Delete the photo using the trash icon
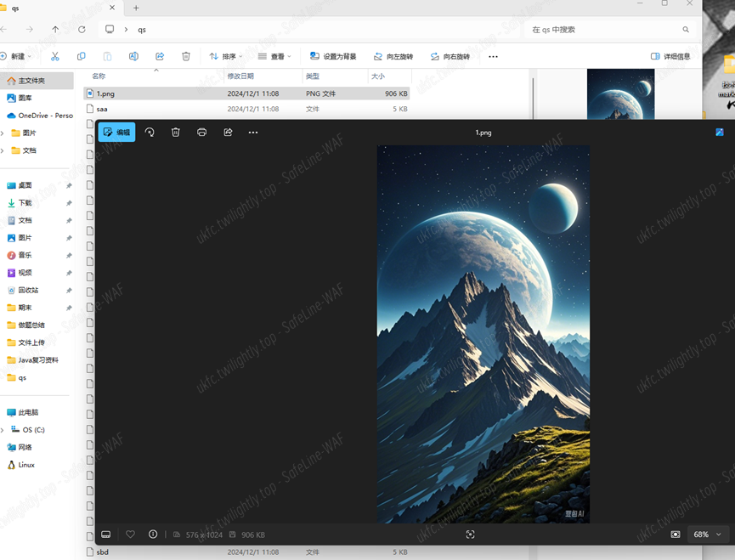 point(176,133)
